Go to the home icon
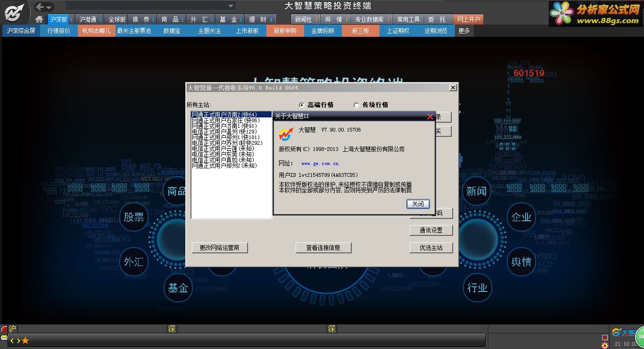 (x=40, y=19)
